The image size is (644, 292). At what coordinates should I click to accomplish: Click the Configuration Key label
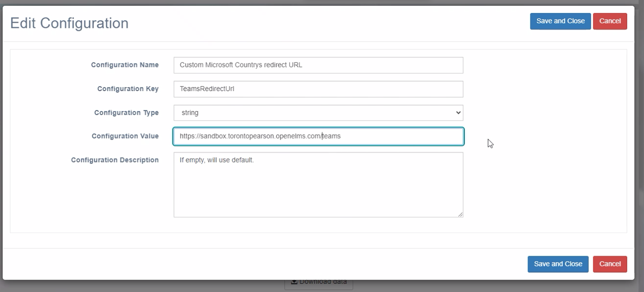[x=128, y=89]
